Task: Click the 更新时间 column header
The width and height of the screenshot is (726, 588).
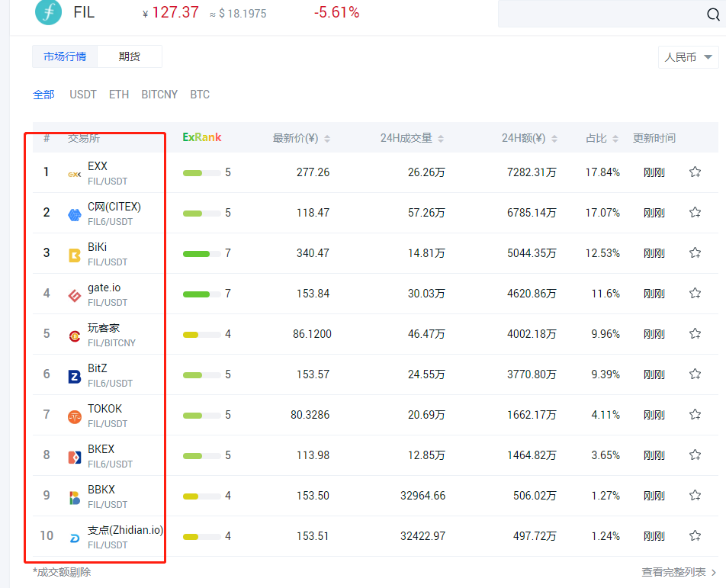Action: pyautogui.click(x=654, y=138)
